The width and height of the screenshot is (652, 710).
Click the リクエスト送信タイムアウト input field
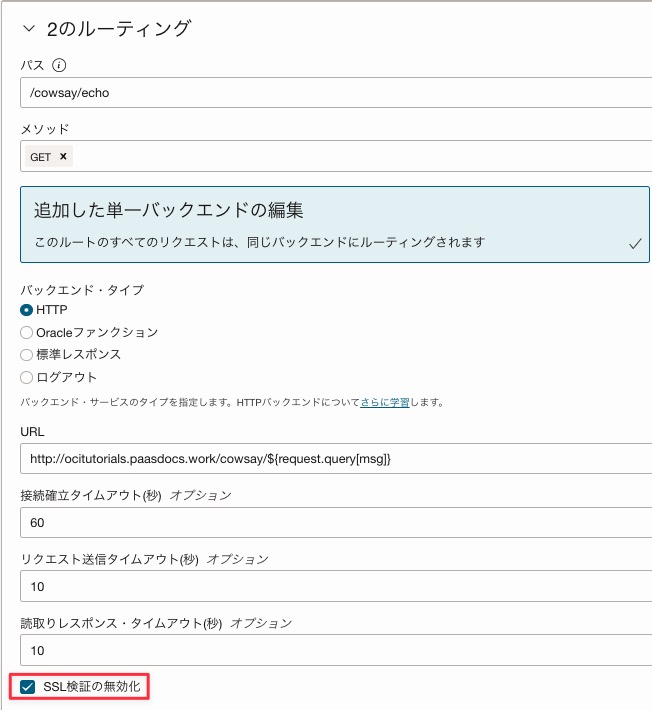(335, 586)
